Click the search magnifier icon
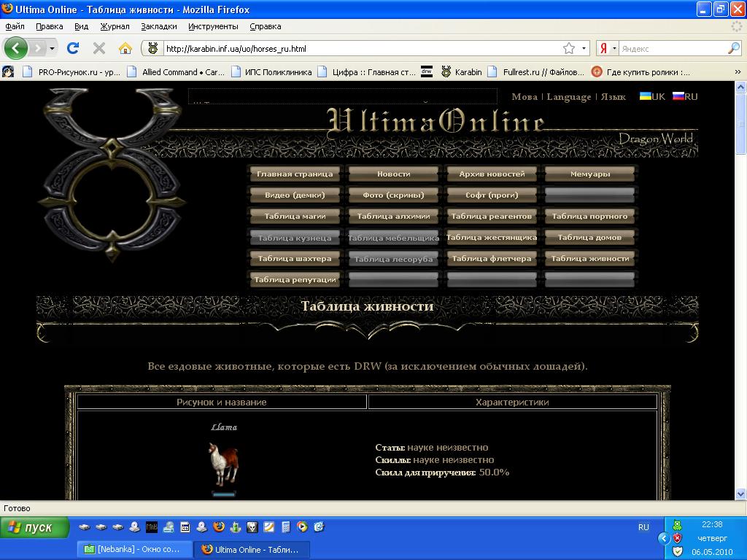Image resolution: width=747 pixels, height=560 pixels. coord(734,48)
